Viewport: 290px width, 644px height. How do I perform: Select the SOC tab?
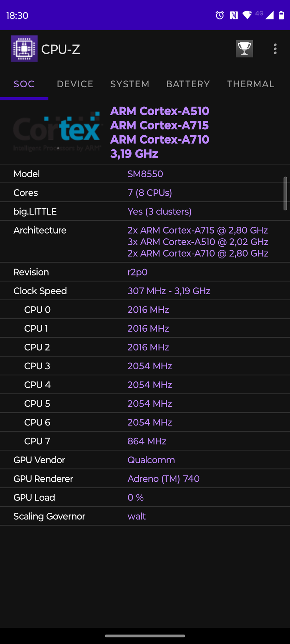pyautogui.click(x=24, y=84)
